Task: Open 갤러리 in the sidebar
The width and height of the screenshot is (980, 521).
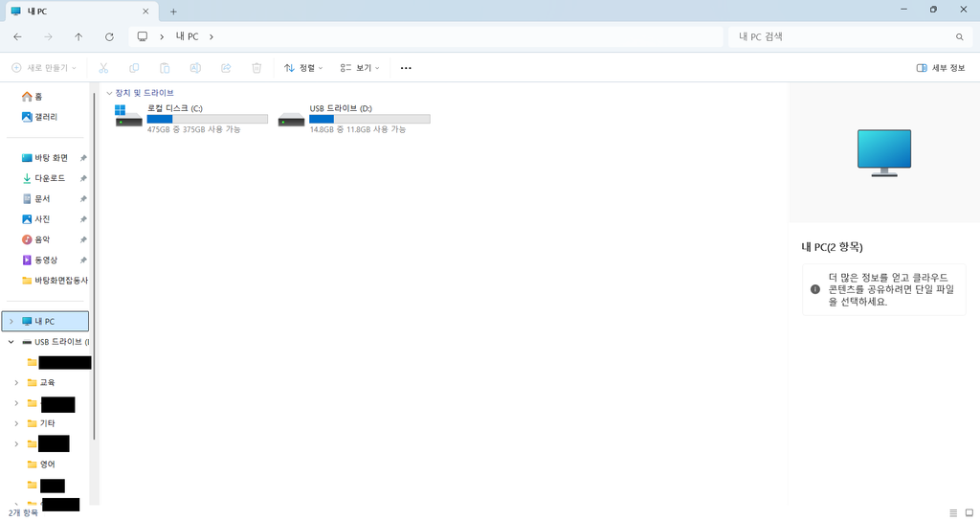Action: coord(40,117)
